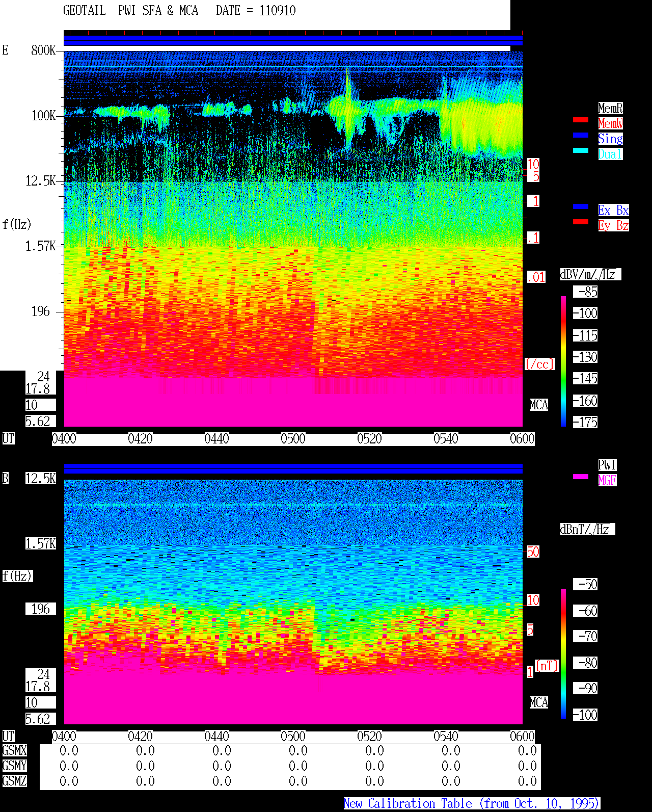This screenshot has height=812, width=652.
Task: Select the 'Sing' legend label
Action: point(610,139)
